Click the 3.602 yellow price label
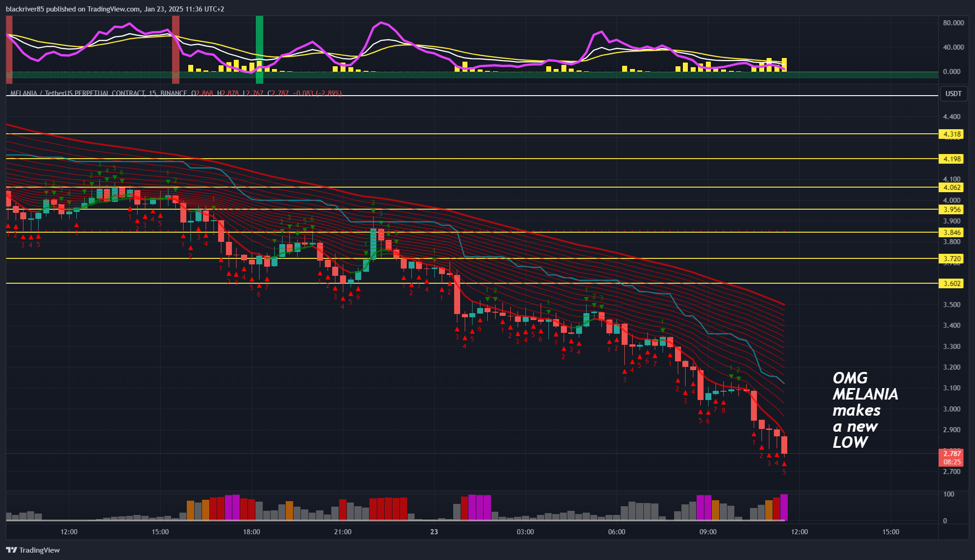The height and width of the screenshot is (560, 975). click(952, 283)
